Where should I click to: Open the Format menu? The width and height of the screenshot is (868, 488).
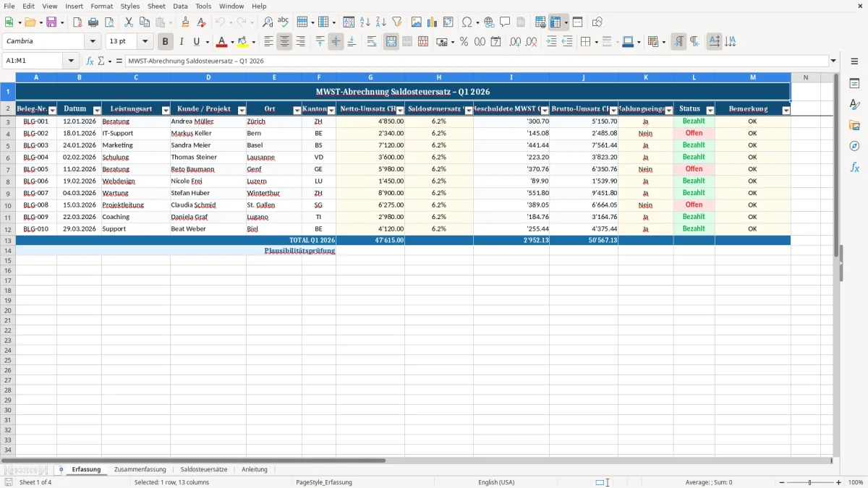(x=102, y=6)
